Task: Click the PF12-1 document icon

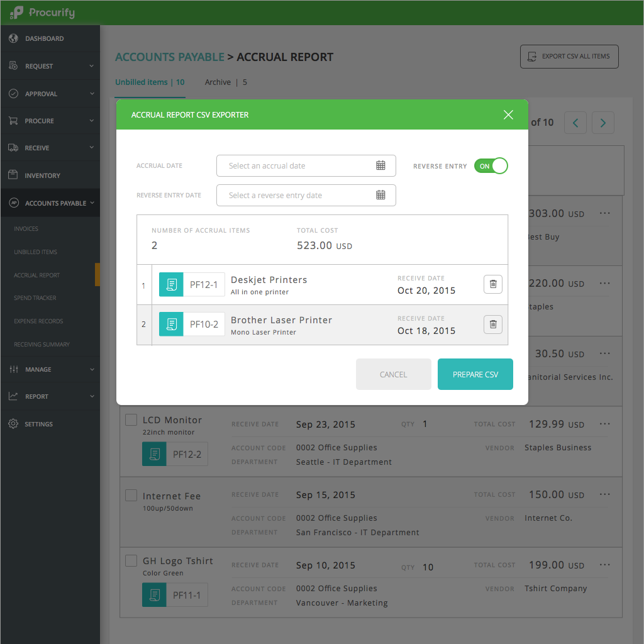Action: tap(171, 284)
